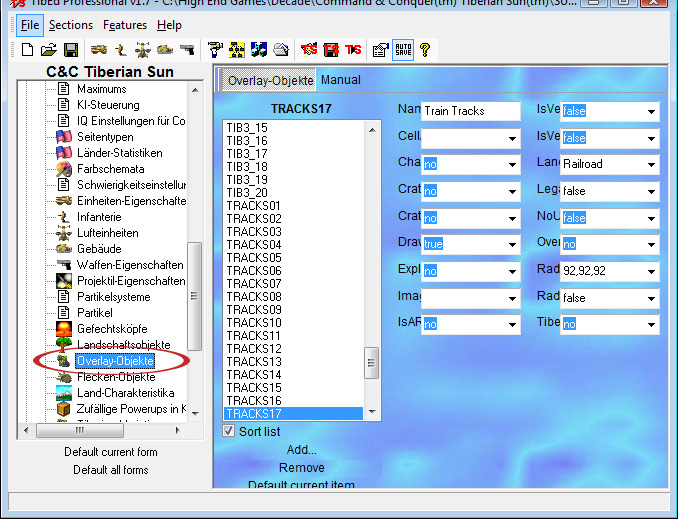Viewport: 678px width, 519px height.
Task: Save with the floppy disk icon
Action: 71,50
